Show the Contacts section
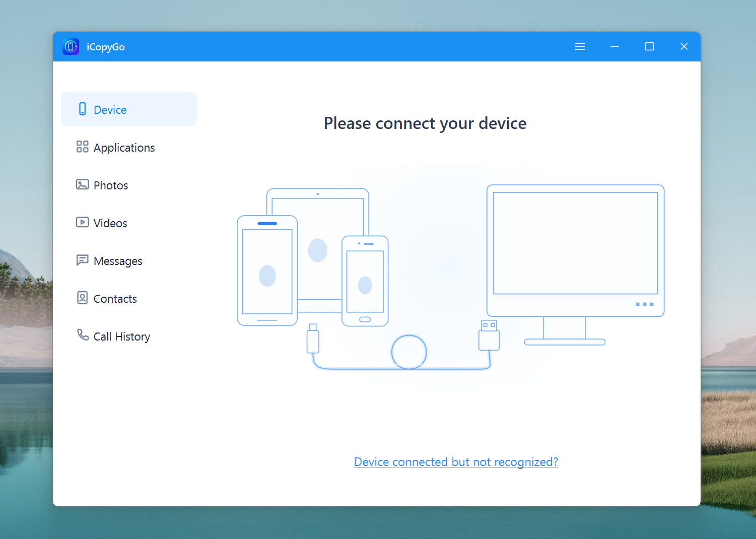The width and height of the screenshot is (756, 539). (115, 299)
